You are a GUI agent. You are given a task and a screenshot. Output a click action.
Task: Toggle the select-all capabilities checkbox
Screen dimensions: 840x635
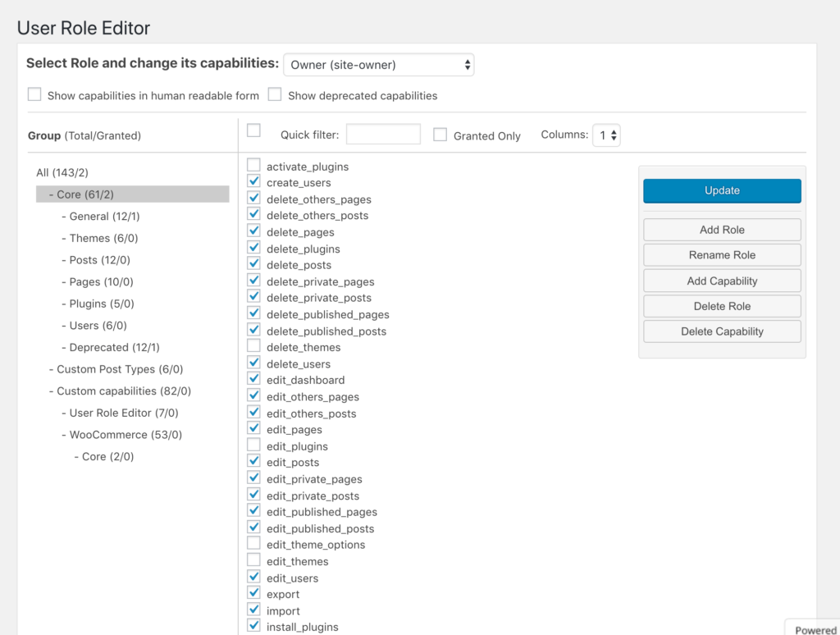click(x=253, y=129)
